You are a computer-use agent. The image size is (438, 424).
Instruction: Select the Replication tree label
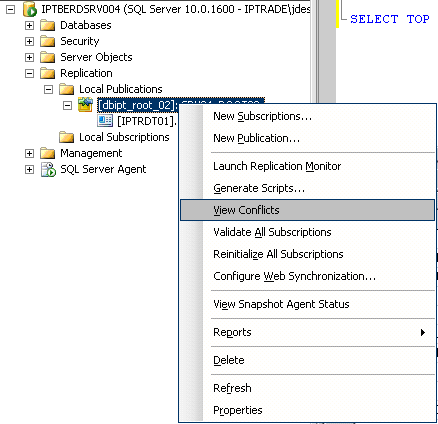[86, 73]
